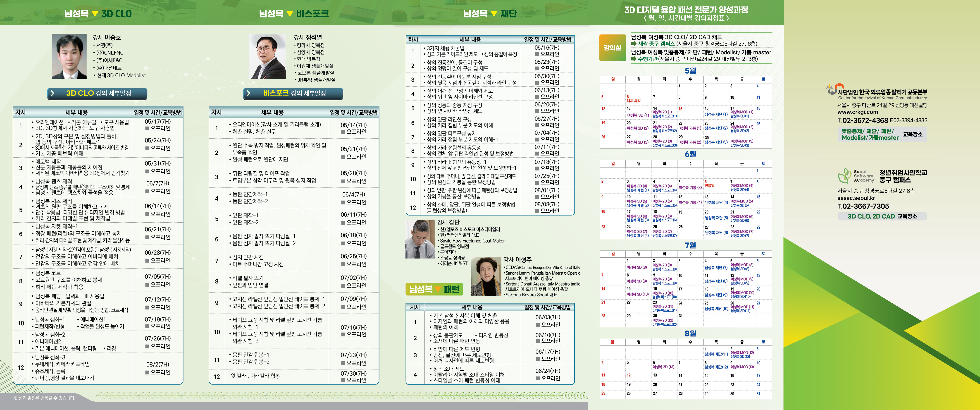Expand the 3D CLO 강의 세부일정 chevron

pyautogui.click(x=53, y=93)
